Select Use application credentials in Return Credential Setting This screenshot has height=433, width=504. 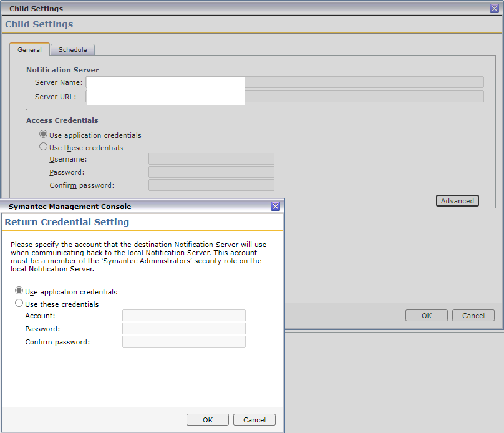pyautogui.click(x=19, y=291)
